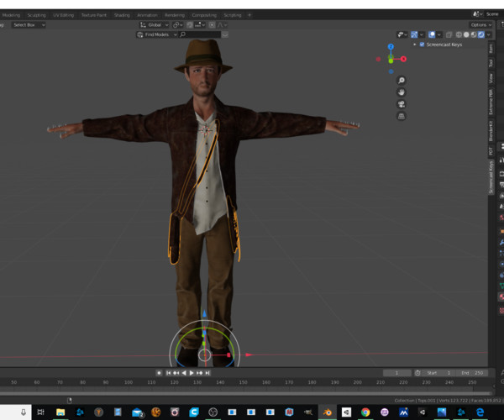Open the Find Models asset type dropdown
This screenshot has height=420, width=504.
coord(157,34)
